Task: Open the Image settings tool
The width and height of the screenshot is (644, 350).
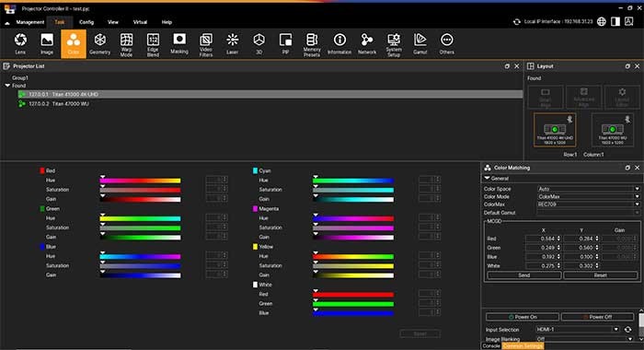Action: coord(47,44)
